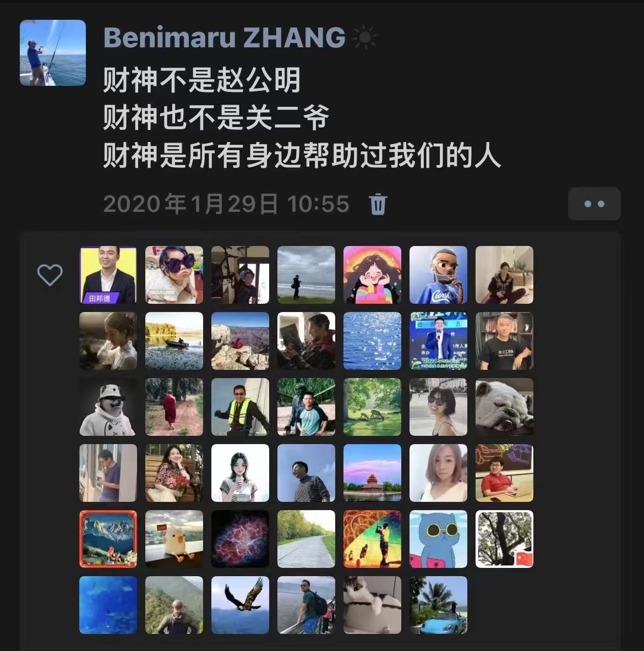Open liker avatar labeled 田邦德
The width and height of the screenshot is (644, 651).
[108, 275]
